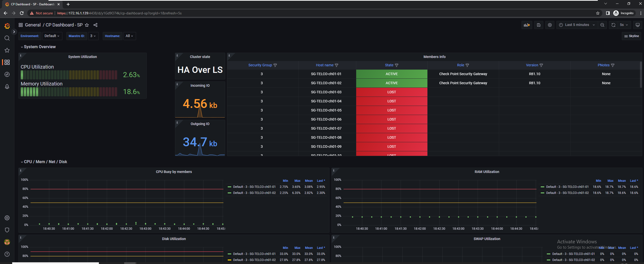Open the Dashboards icon in sidebar
The width and height of the screenshot is (644, 264).
pyautogui.click(x=7, y=62)
